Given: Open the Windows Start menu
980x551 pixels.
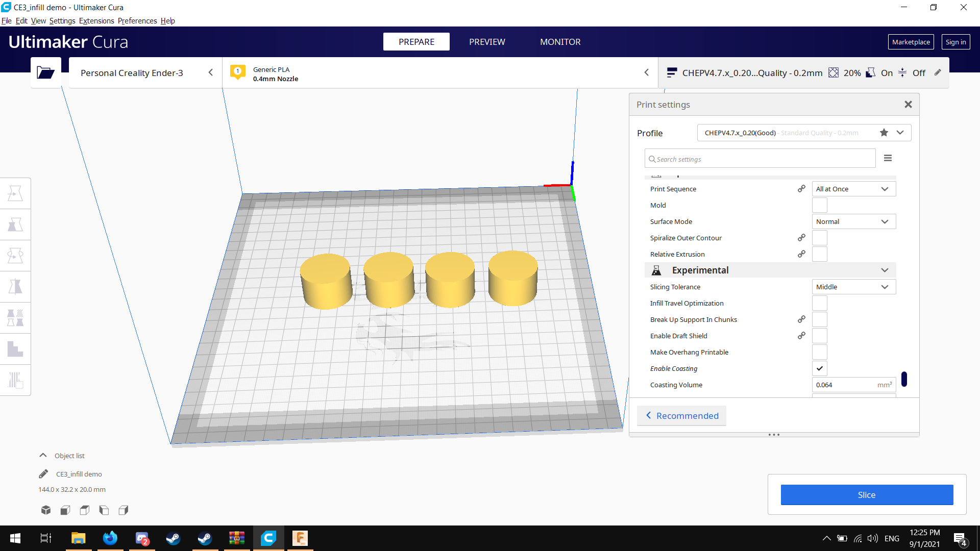Looking at the screenshot, I should [x=15, y=538].
